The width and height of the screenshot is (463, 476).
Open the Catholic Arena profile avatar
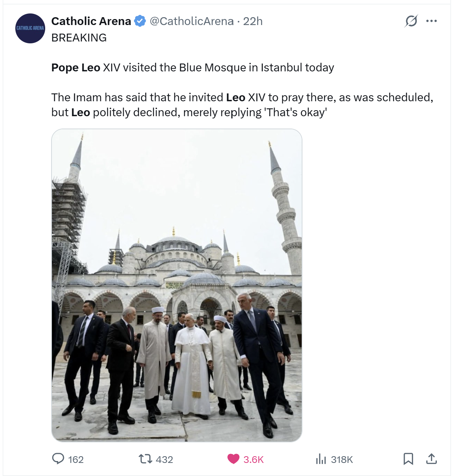[x=30, y=28]
